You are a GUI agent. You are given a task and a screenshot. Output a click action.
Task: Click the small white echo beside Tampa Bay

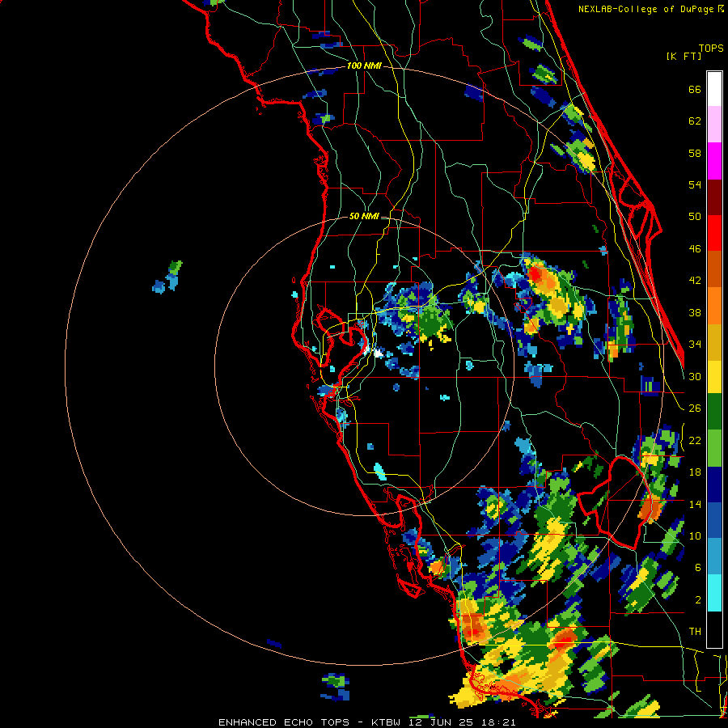click(x=378, y=353)
